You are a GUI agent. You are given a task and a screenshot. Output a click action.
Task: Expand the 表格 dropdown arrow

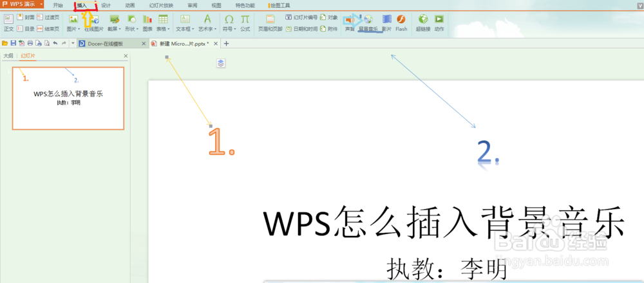169,30
